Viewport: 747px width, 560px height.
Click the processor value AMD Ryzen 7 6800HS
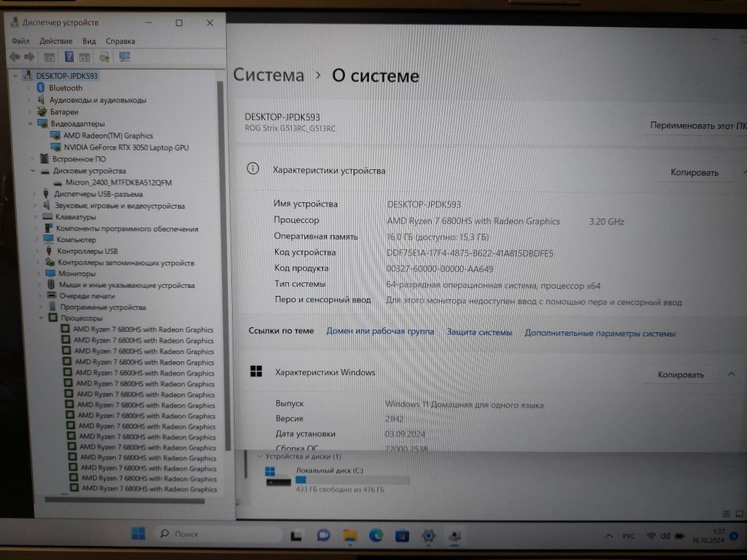[x=473, y=221]
